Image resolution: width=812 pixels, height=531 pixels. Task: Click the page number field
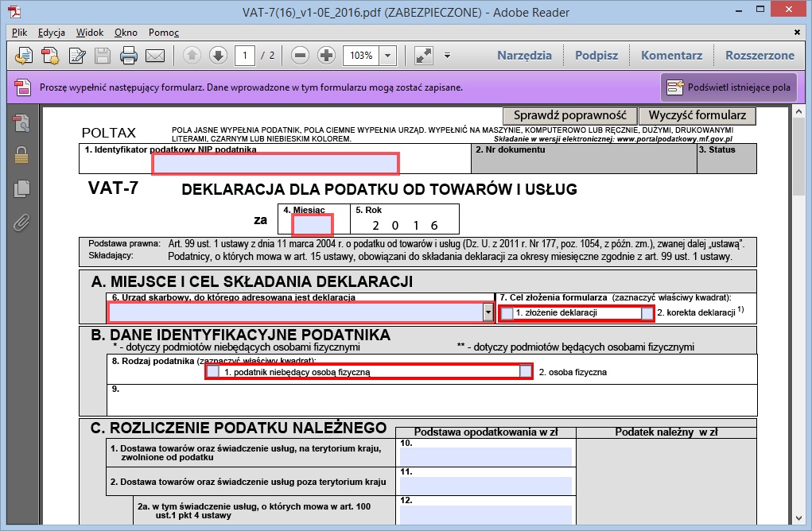pyautogui.click(x=245, y=56)
